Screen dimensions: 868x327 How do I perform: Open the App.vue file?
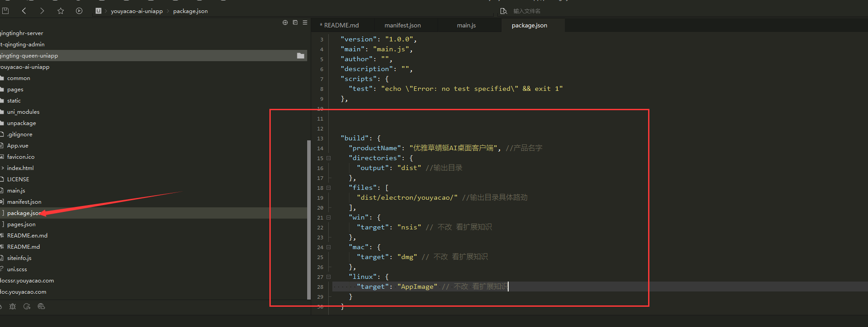(18, 146)
